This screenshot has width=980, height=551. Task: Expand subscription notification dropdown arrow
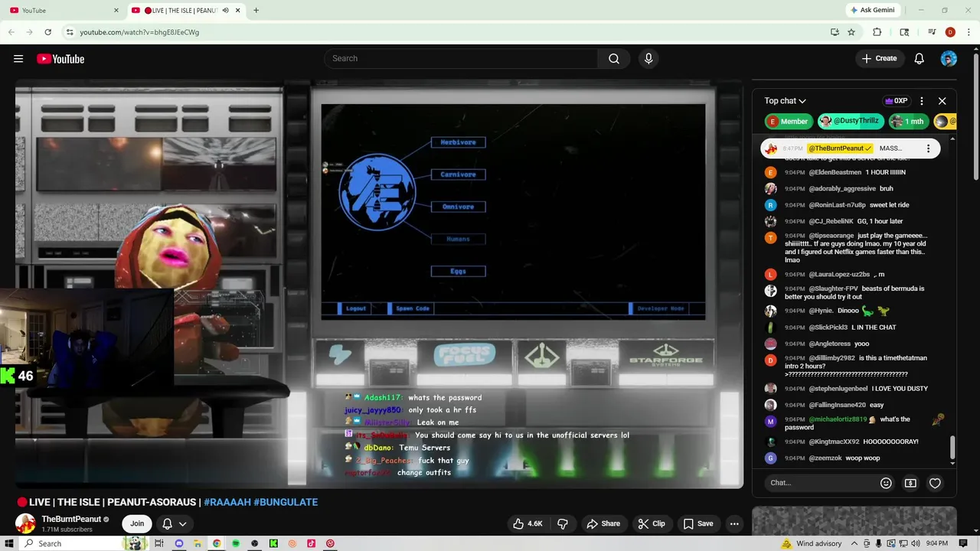[x=183, y=524]
